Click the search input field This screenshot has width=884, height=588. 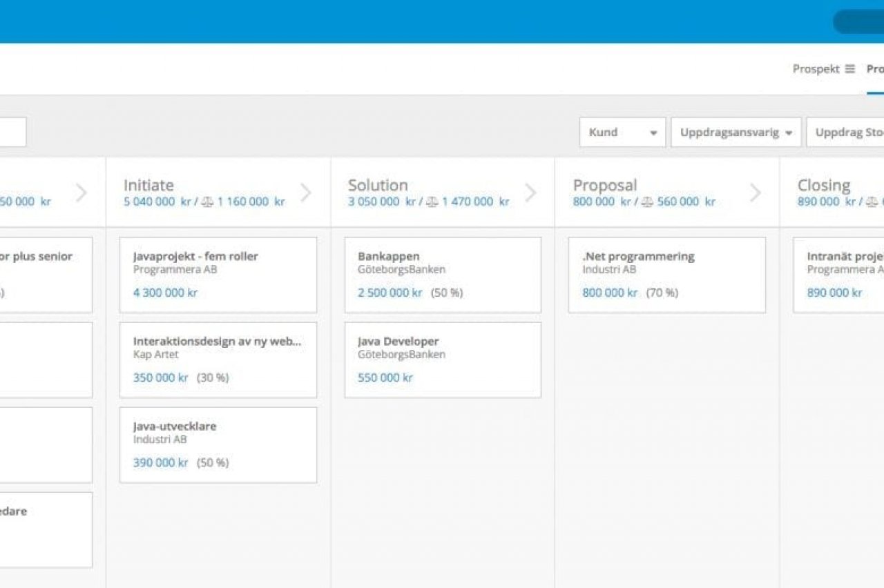coord(12,132)
